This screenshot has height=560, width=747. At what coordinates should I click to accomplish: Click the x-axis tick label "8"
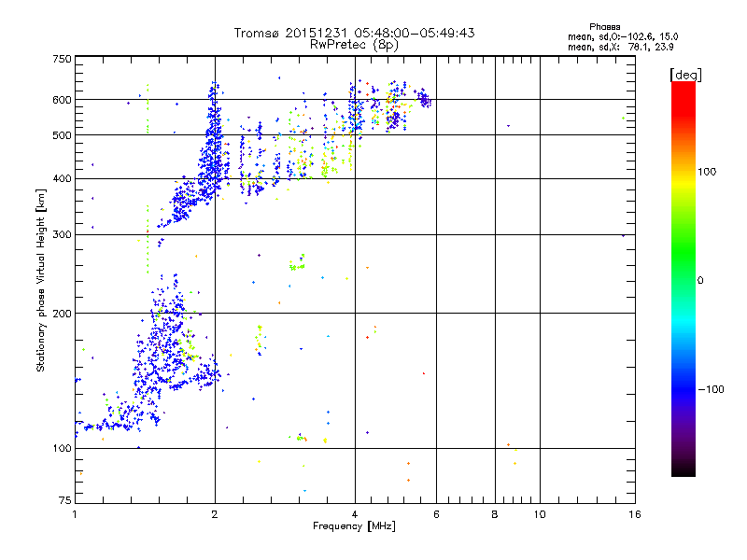click(495, 514)
